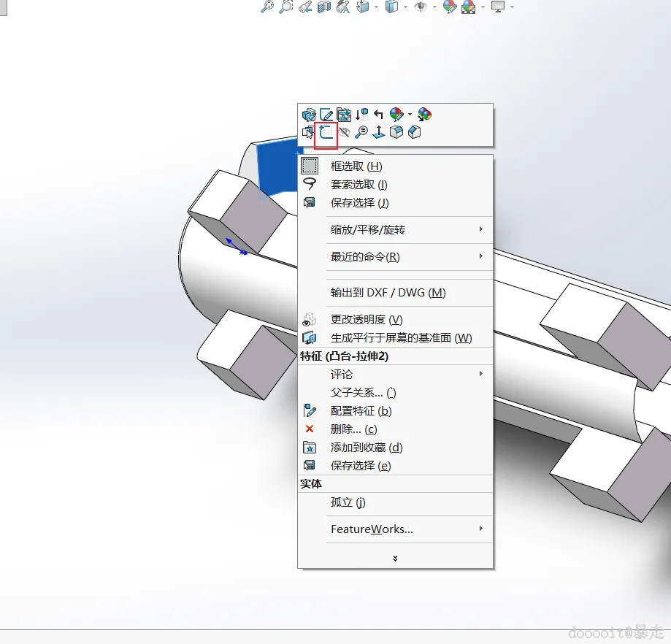
Task: Click the Section View icon in the top toolbar
Action: (324, 7)
